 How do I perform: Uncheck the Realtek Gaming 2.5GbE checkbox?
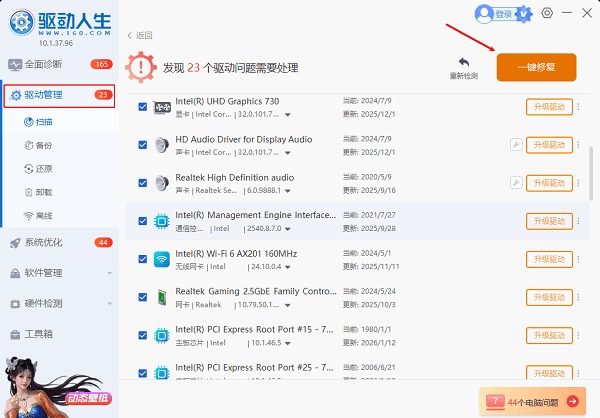pos(142,297)
